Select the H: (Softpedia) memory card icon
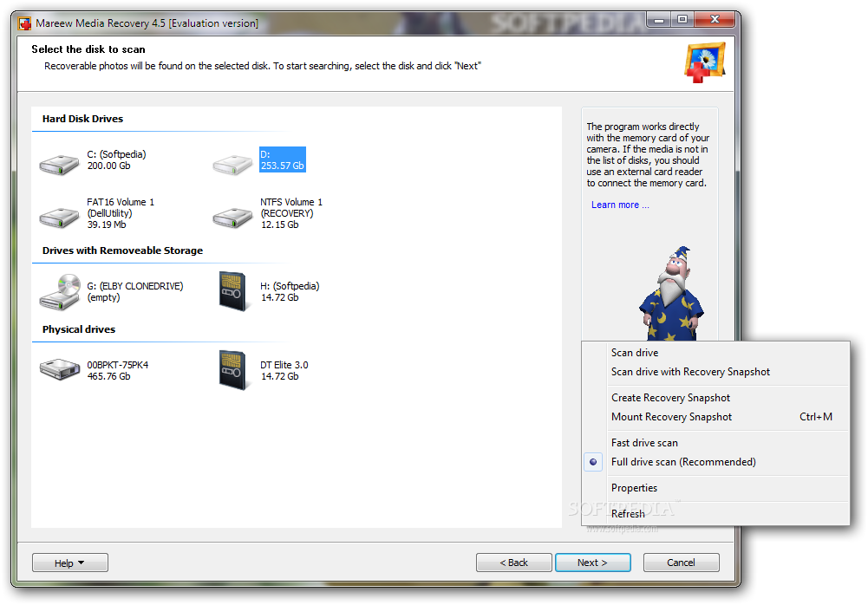This screenshot has height=605, width=868. tap(231, 292)
